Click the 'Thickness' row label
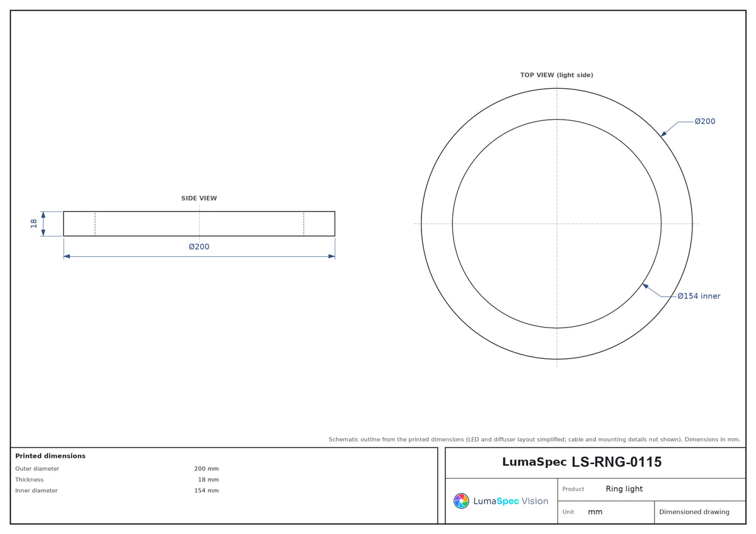Viewport: 756px width, 534px height. pos(30,480)
